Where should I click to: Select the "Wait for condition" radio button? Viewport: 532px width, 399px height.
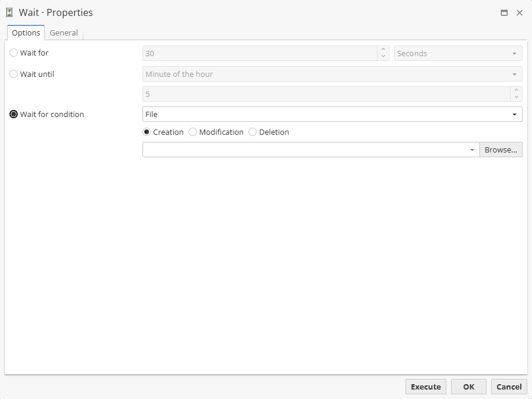[x=13, y=114]
